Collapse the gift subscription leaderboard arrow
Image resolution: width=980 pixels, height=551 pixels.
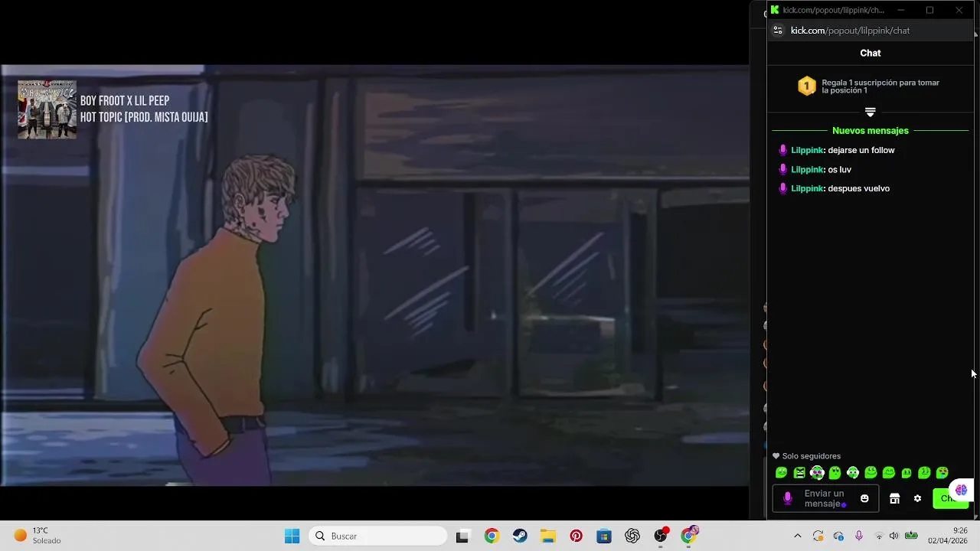click(x=870, y=112)
